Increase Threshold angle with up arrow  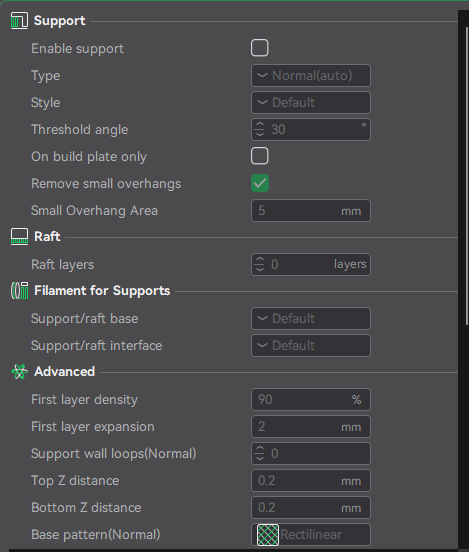(260, 125)
